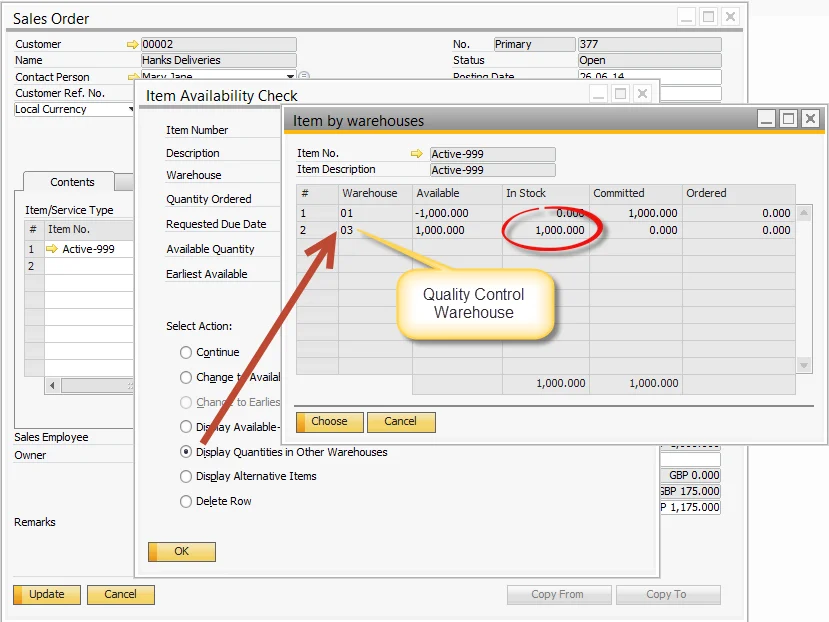Click the warehouse grid scroll-down arrow

804,365
